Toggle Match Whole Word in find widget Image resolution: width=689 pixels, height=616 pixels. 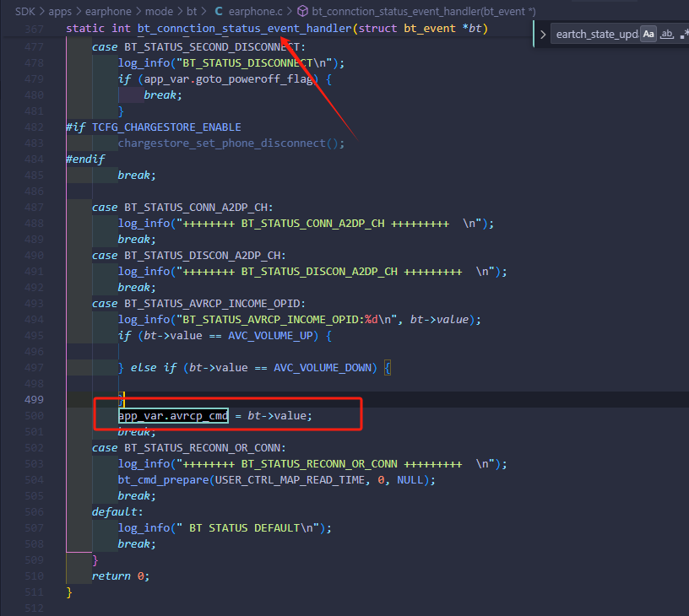[x=666, y=35]
